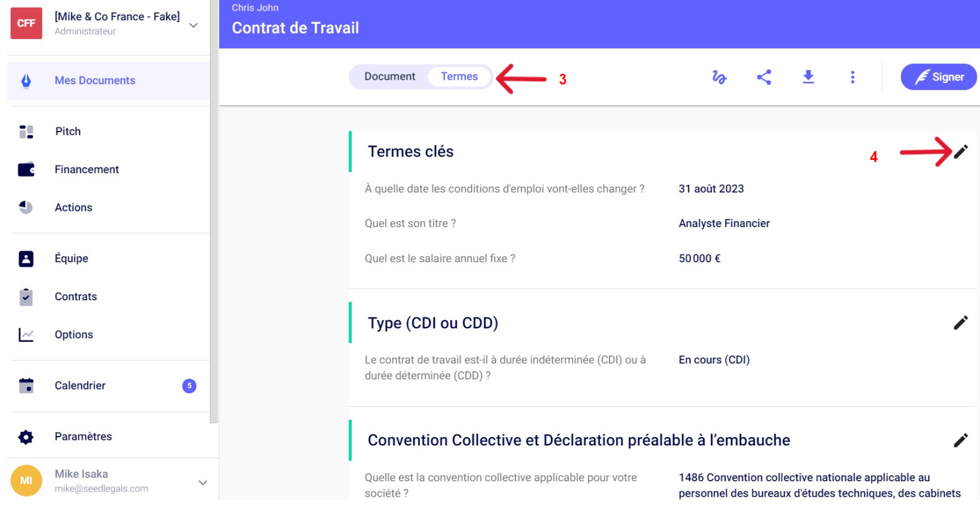980x505 pixels.
Task: Click the Calendrier notification badge
Action: (189, 386)
